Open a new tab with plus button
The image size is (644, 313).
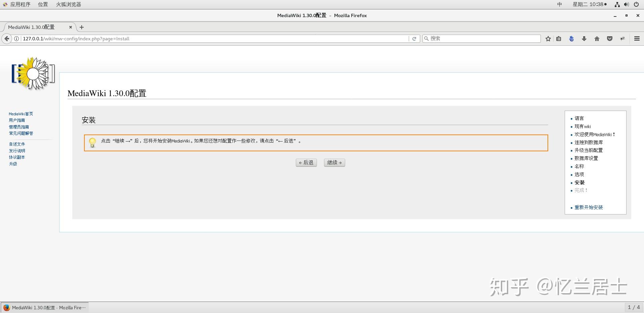coord(82,27)
